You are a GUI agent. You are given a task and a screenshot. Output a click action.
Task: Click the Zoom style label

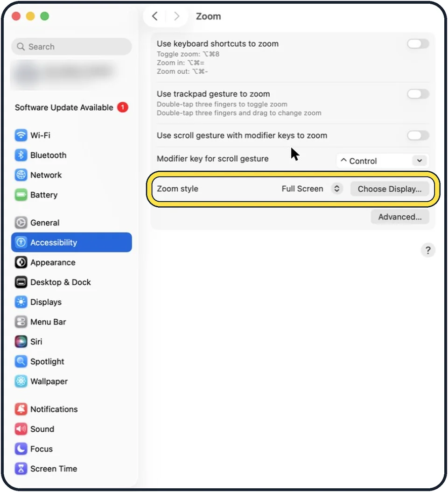[x=178, y=189]
